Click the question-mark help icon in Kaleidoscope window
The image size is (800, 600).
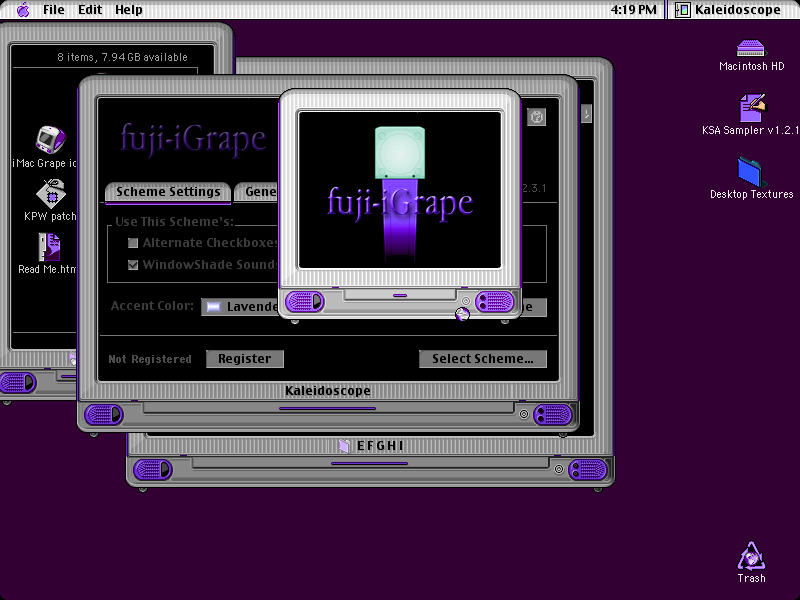tap(536, 117)
